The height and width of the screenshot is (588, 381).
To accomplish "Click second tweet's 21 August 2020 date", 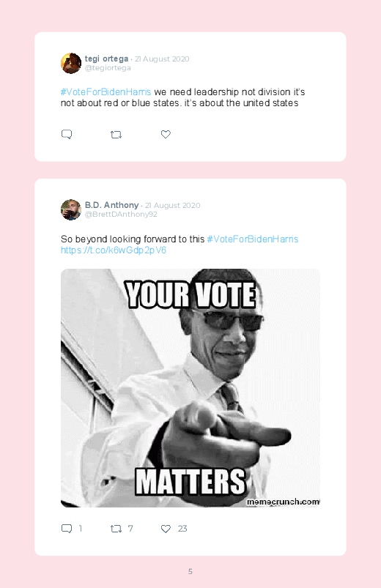I will (x=172, y=205).
